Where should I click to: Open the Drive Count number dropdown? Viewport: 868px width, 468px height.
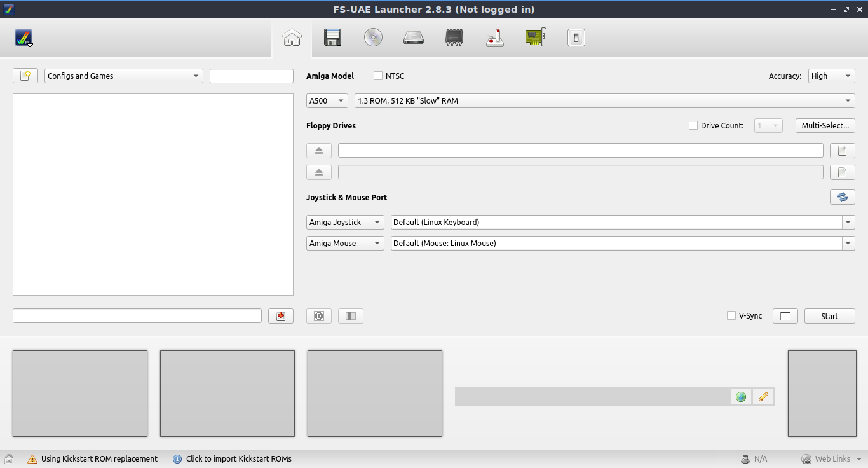pos(768,125)
